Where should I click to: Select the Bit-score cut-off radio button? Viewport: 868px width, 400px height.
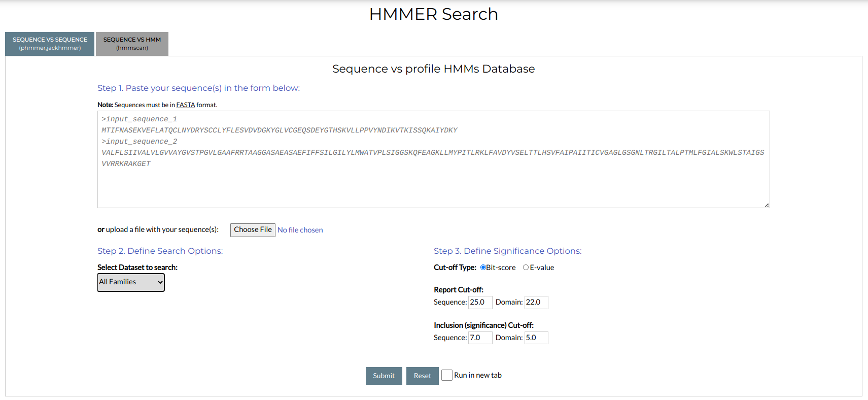click(x=483, y=268)
